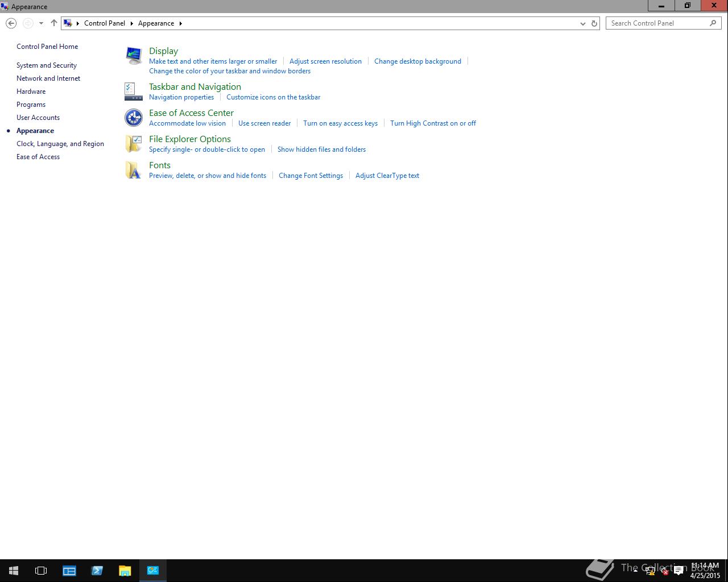
Task: Click the search magnifier icon
Action: pyautogui.click(x=713, y=23)
